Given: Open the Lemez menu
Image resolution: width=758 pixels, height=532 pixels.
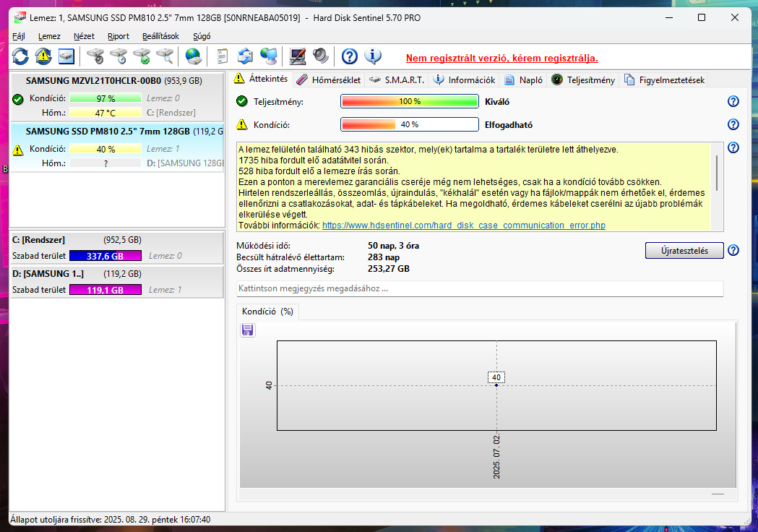Looking at the screenshot, I should tap(49, 36).
